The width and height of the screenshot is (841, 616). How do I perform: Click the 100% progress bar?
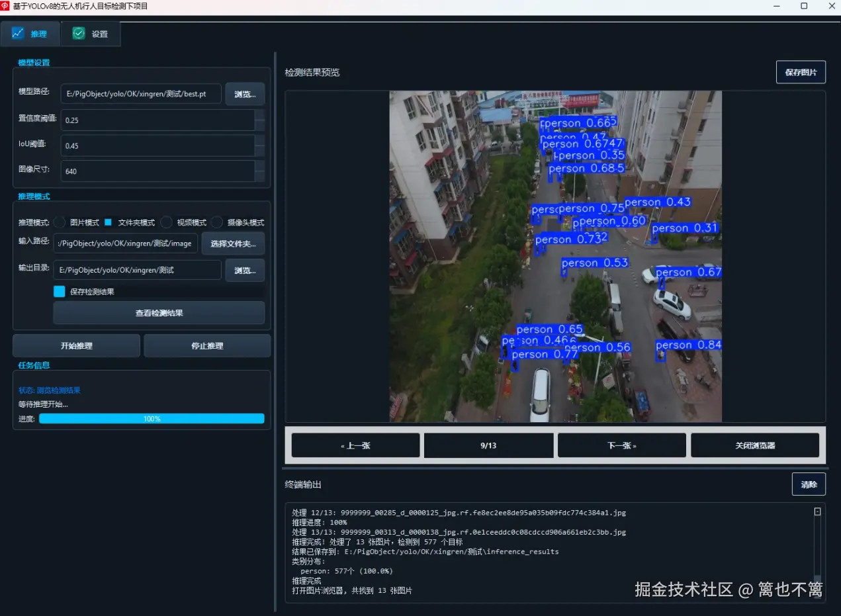point(152,419)
